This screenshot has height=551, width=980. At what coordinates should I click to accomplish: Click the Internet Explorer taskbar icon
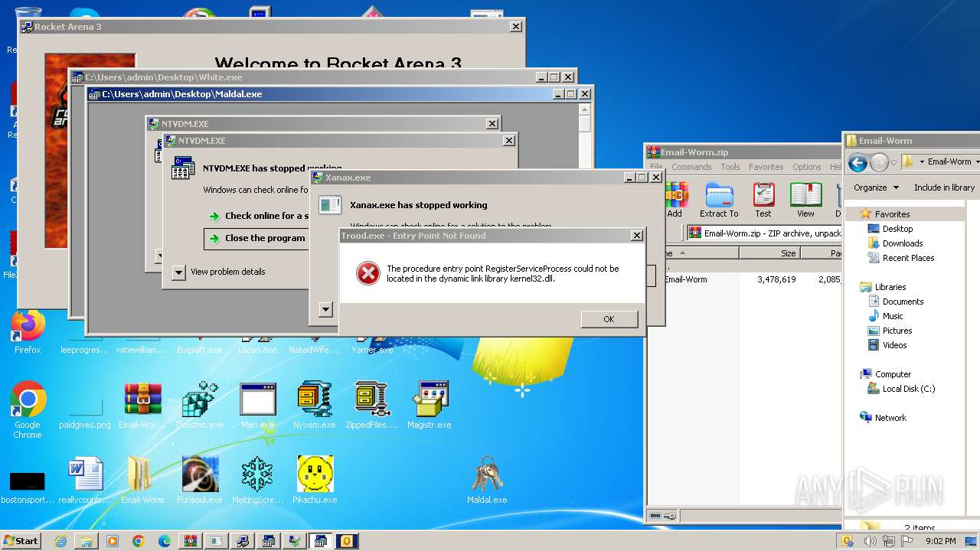(60, 541)
